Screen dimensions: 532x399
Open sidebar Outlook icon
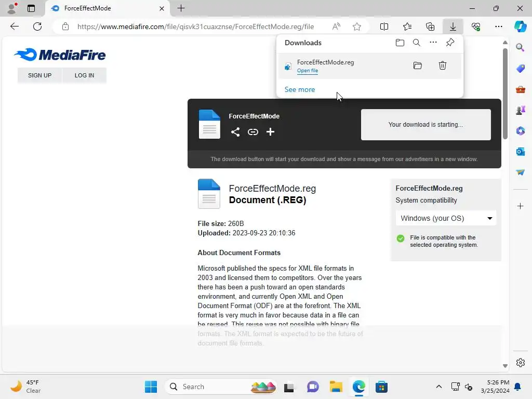(x=520, y=152)
